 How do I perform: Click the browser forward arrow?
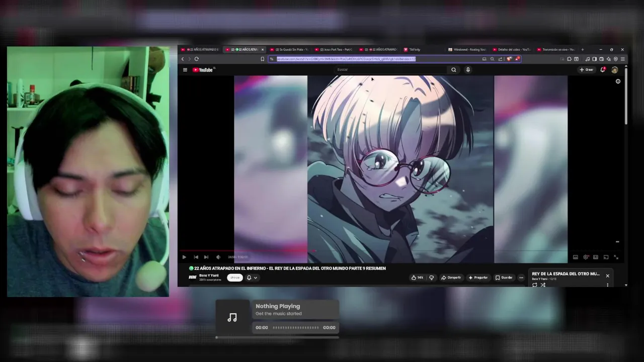[190, 59]
